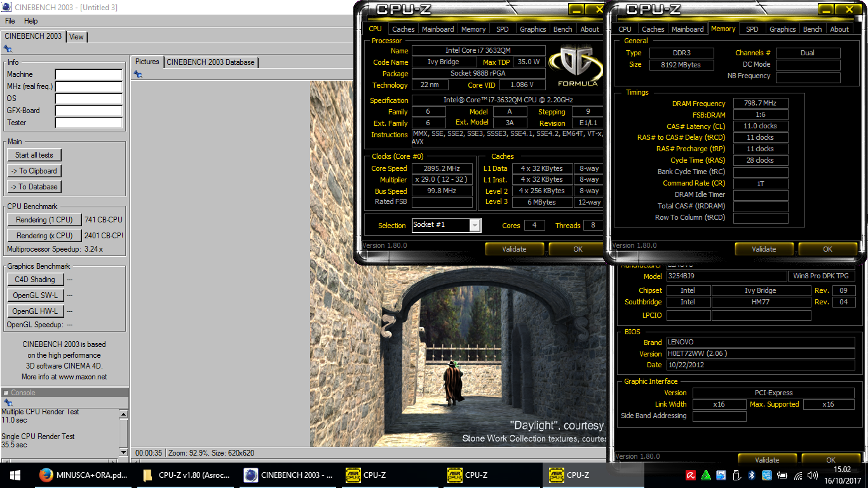Open the volume speaker tray icon

point(813,475)
